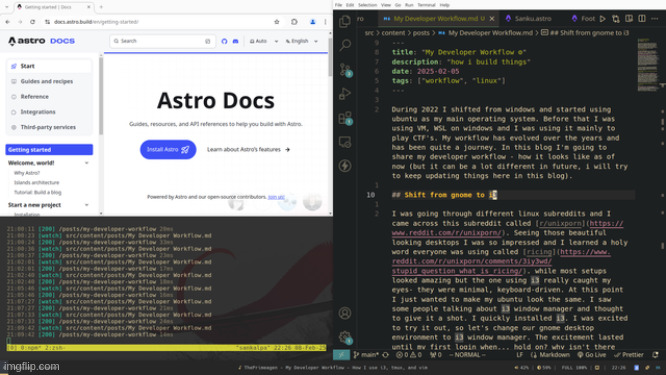Switch to the Sanku.astro editor tab
The width and height of the screenshot is (666, 375).
point(528,19)
